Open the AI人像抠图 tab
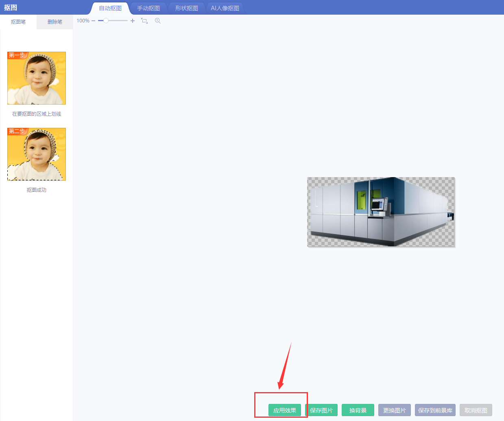 pos(225,8)
